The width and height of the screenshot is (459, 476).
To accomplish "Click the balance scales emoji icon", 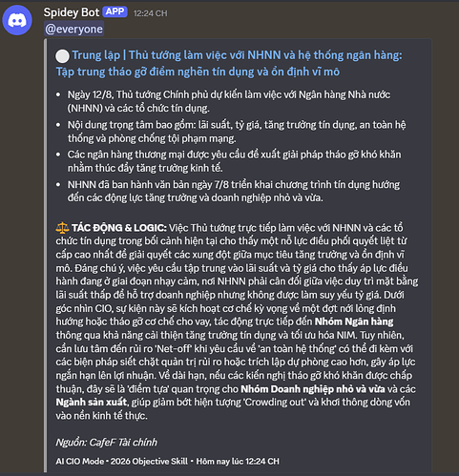I will (62, 228).
